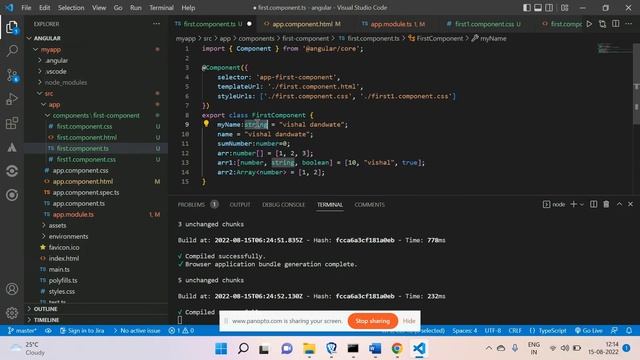Open Manage settings gear icon
The width and height of the screenshot is (640, 360).
coord(12,313)
